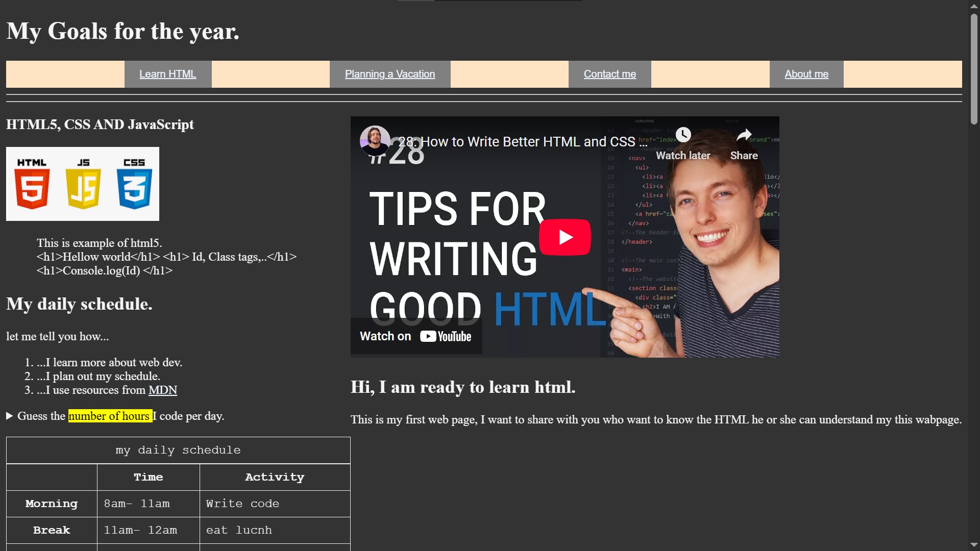This screenshot has height=551, width=980.
Task: Go to the Contact me page
Action: [x=609, y=74]
